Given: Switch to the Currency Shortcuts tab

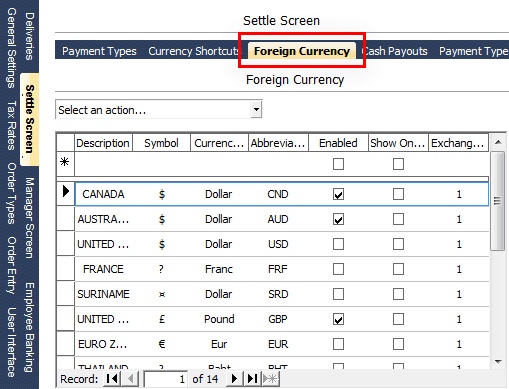Looking at the screenshot, I should point(194,51).
